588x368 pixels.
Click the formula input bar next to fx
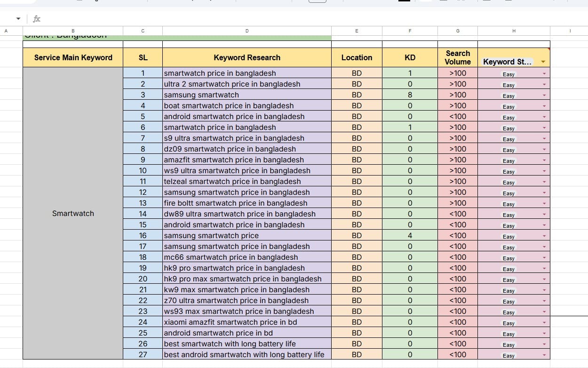[x=188, y=18]
